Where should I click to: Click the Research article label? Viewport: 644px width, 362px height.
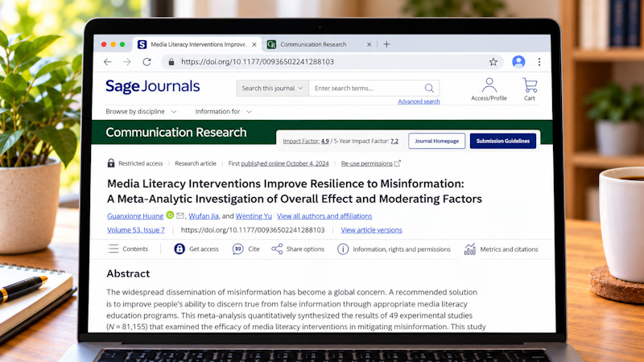196,163
